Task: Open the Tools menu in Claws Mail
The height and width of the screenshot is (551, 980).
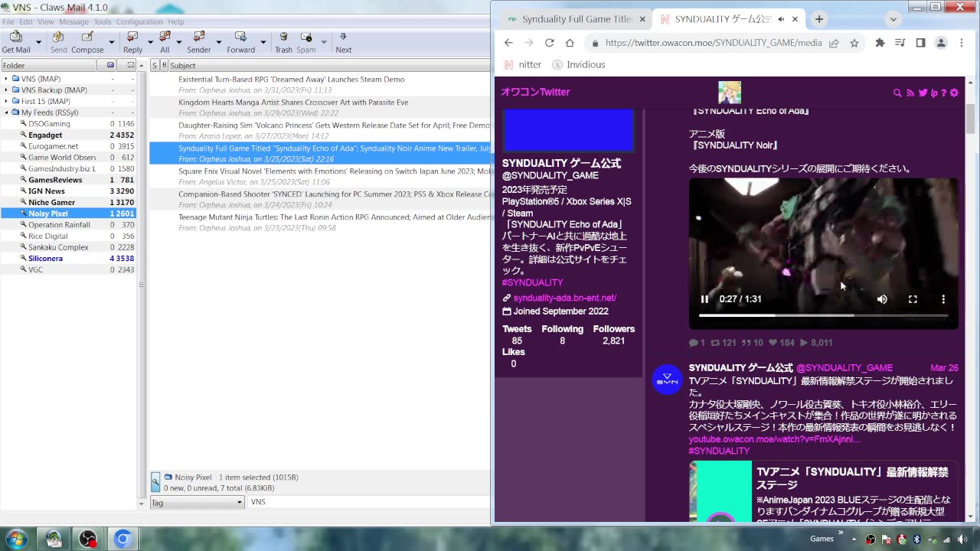Action: coord(103,21)
